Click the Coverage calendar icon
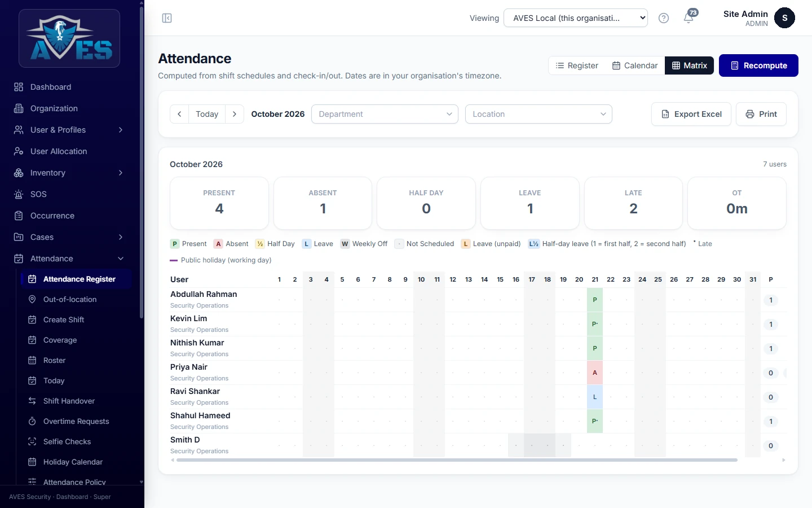Screen dimensions: 812x508 click(x=32, y=340)
